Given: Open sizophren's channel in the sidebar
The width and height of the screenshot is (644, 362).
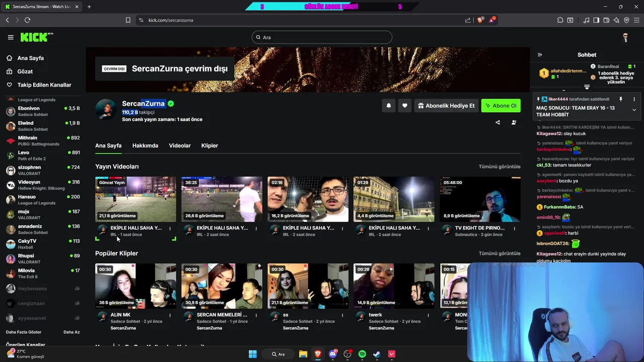Looking at the screenshot, I should [43, 170].
